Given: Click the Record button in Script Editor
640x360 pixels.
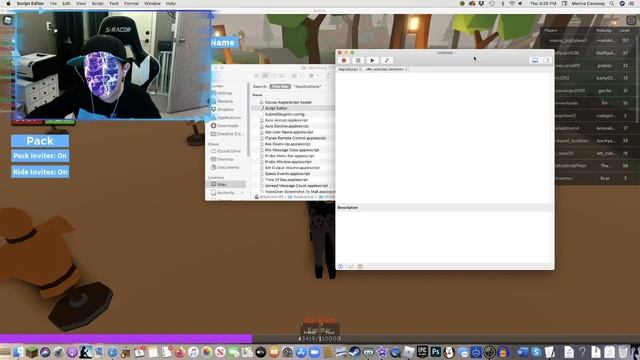Looking at the screenshot, I should pos(344,60).
